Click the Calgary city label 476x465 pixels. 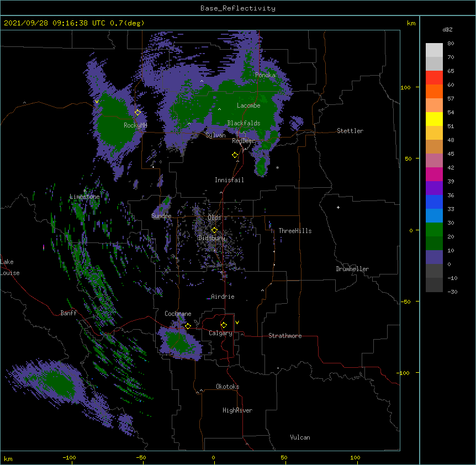point(220,333)
